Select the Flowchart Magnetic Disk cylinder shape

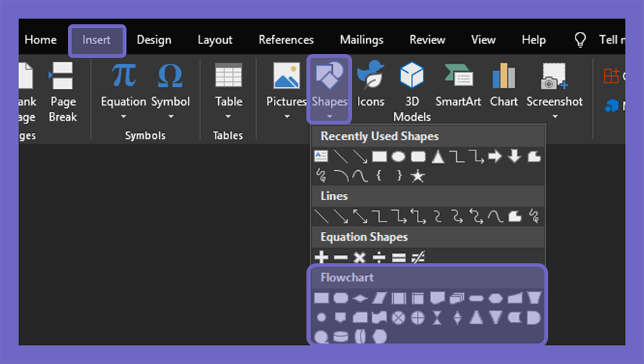coord(340,337)
